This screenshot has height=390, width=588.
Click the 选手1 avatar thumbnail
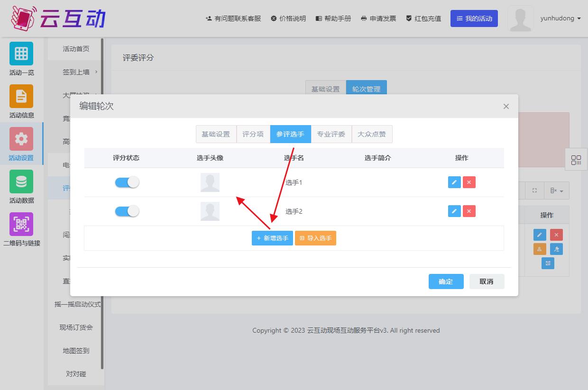(x=210, y=182)
